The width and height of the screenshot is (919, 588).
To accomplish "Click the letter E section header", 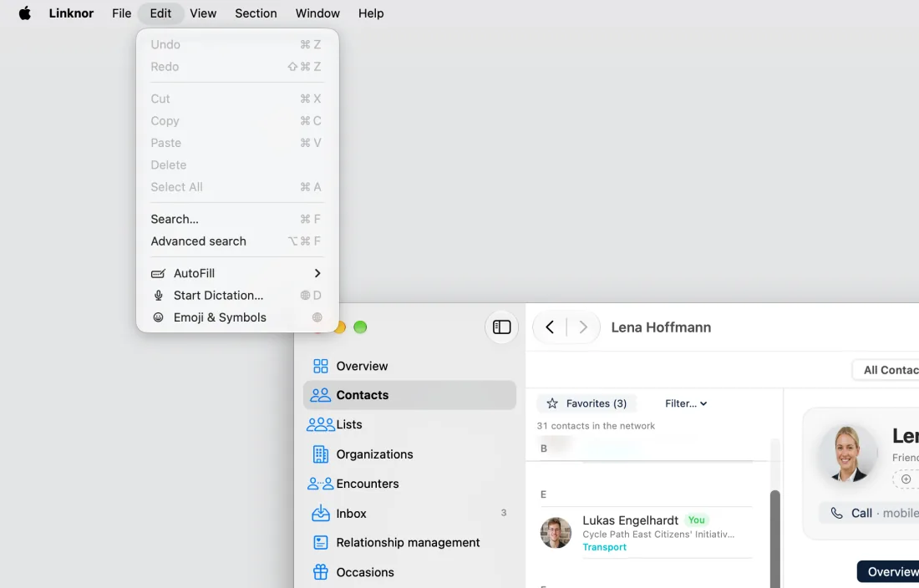I will [543, 495].
